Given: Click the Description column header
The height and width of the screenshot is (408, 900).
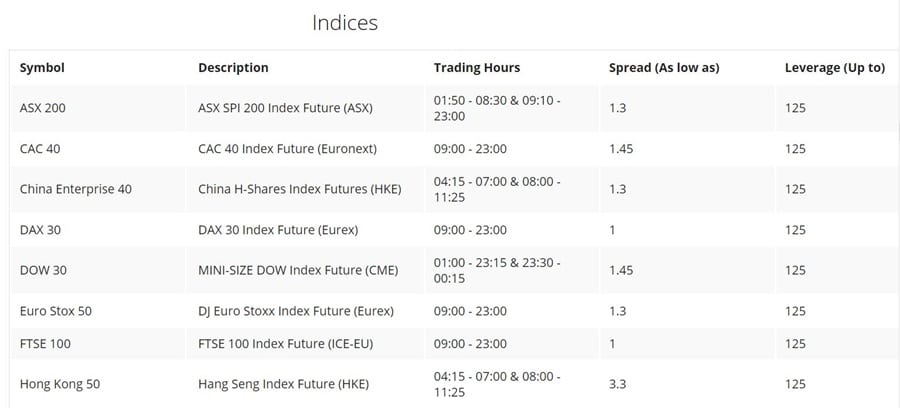Looking at the screenshot, I should pyautogui.click(x=233, y=68).
